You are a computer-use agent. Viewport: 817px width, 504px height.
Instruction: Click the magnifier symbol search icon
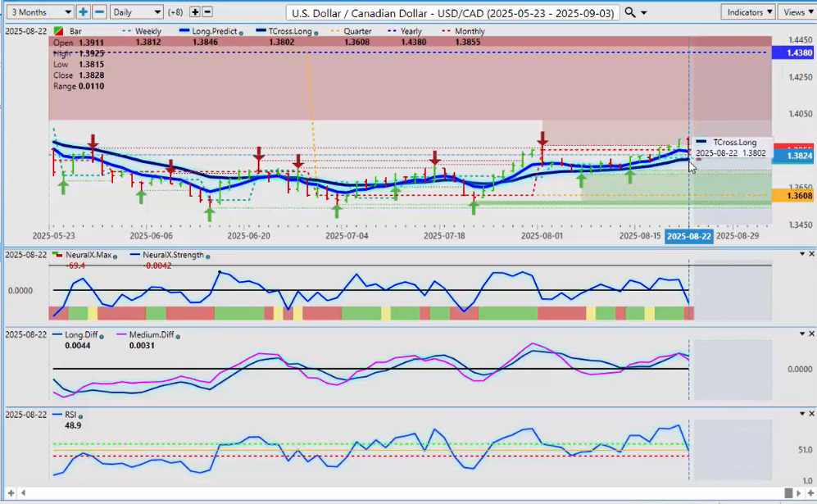coord(629,12)
